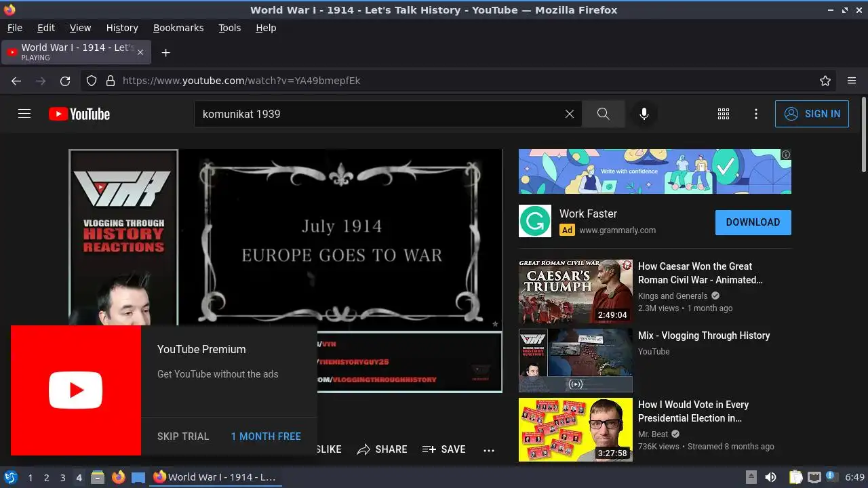The height and width of the screenshot is (488, 868).
Task: Open the network tray icon
Action: click(x=814, y=477)
